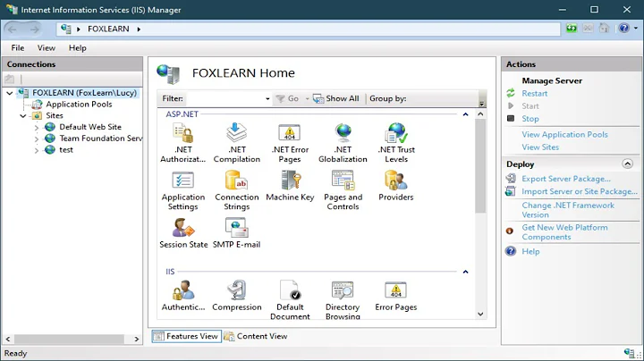
Task: Click Stop in Manage Server
Action: pos(530,119)
